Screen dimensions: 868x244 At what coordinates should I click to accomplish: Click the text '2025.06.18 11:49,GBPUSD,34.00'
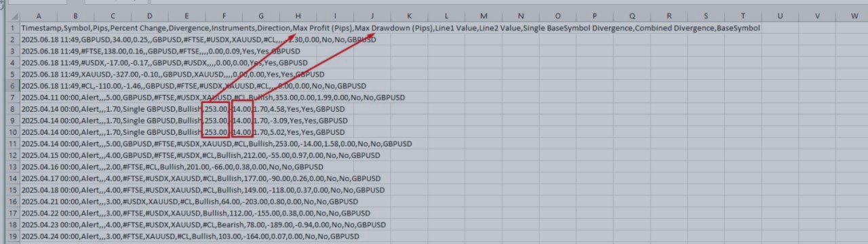75,40
